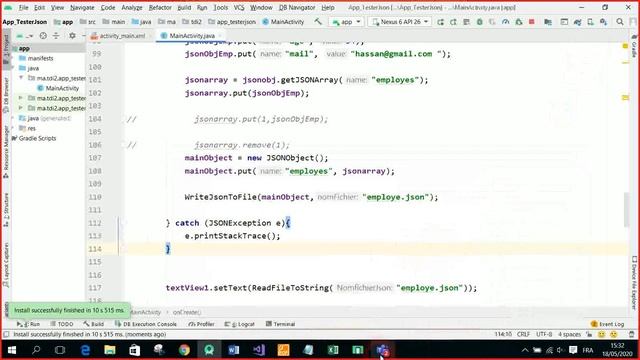The width and height of the screenshot is (640, 360).
Task: Open the Navigate menu
Action: [x=82, y=7]
